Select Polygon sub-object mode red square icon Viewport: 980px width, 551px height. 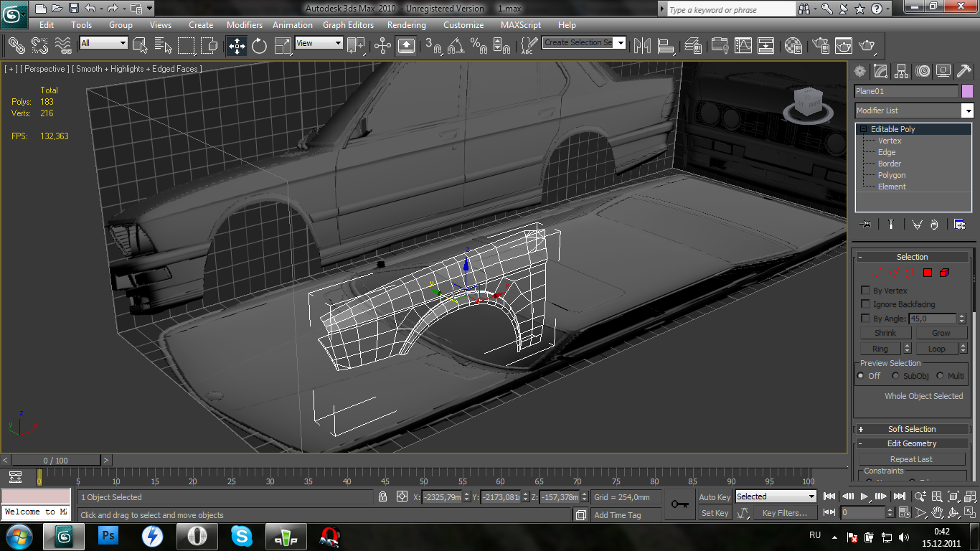(927, 273)
